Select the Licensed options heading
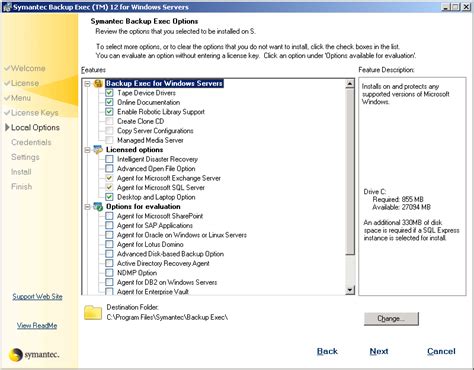This screenshot has height=370, width=474. pos(134,150)
